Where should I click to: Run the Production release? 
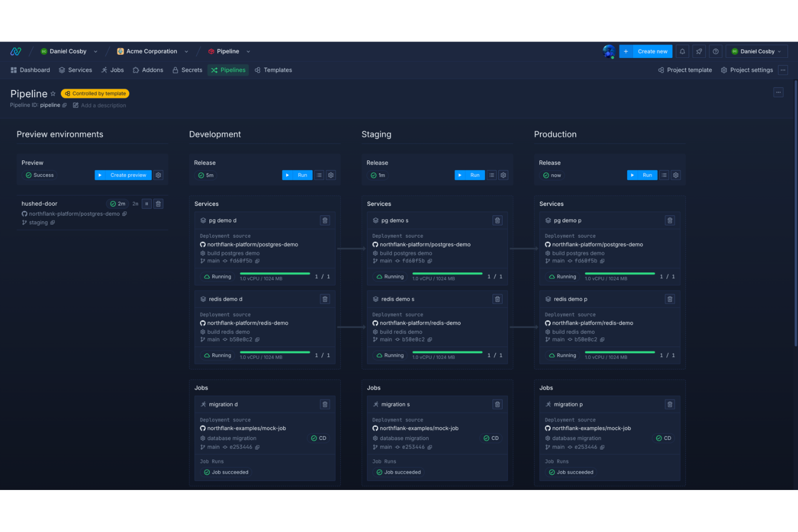point(642,175)
